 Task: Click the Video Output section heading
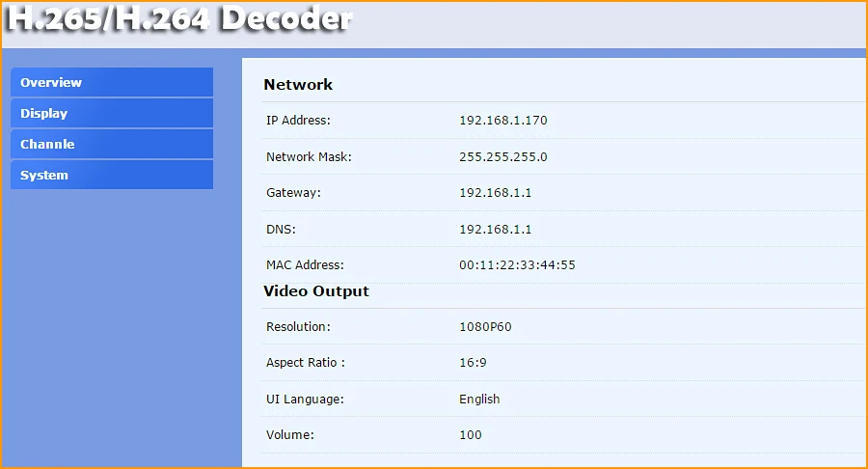(x=316, y=291)
